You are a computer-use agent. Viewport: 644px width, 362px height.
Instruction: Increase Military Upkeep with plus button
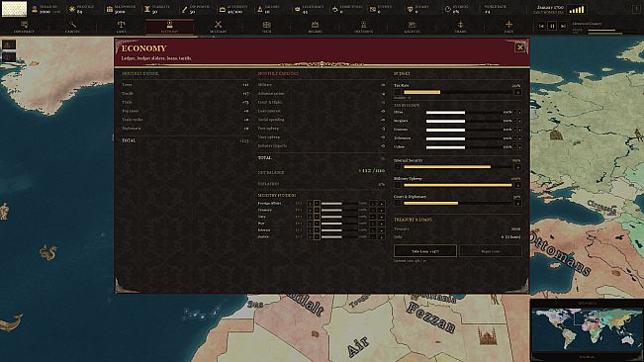[518, 185]
